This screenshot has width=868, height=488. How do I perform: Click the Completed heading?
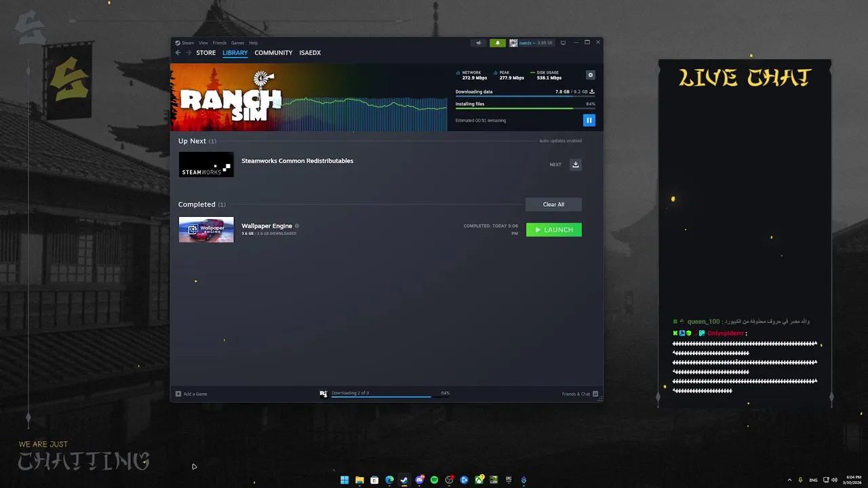tap(197, 204)
